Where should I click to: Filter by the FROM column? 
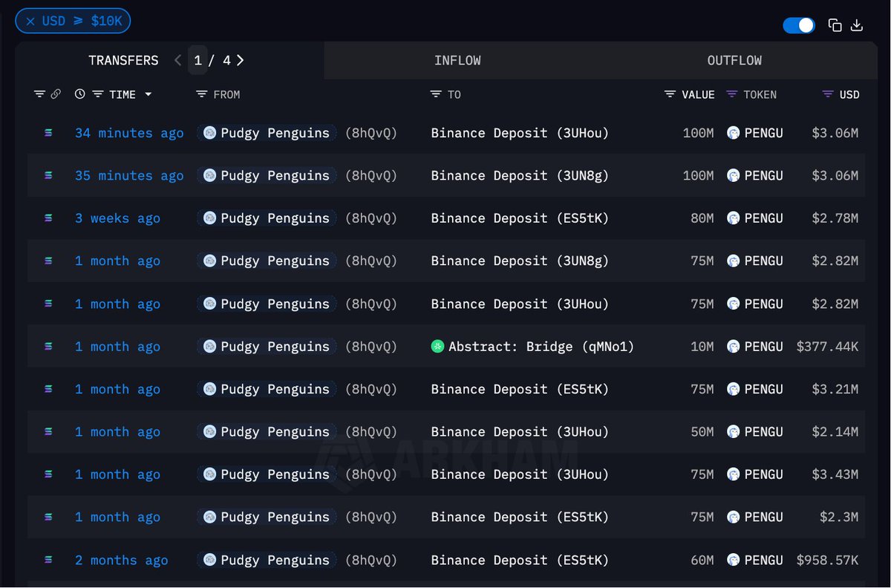(x=201, y=94)
